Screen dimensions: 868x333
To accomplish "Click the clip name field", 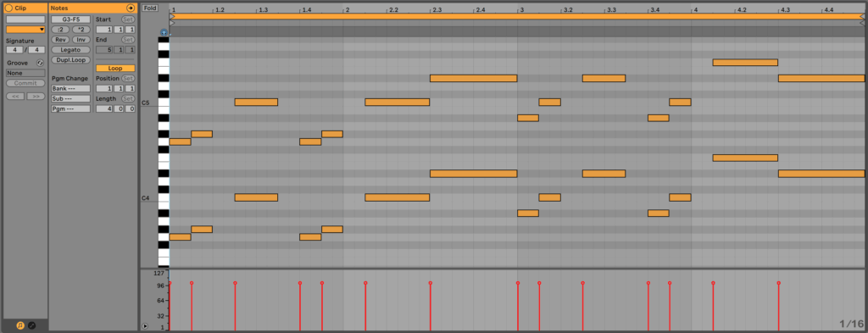I will (25, 19).
